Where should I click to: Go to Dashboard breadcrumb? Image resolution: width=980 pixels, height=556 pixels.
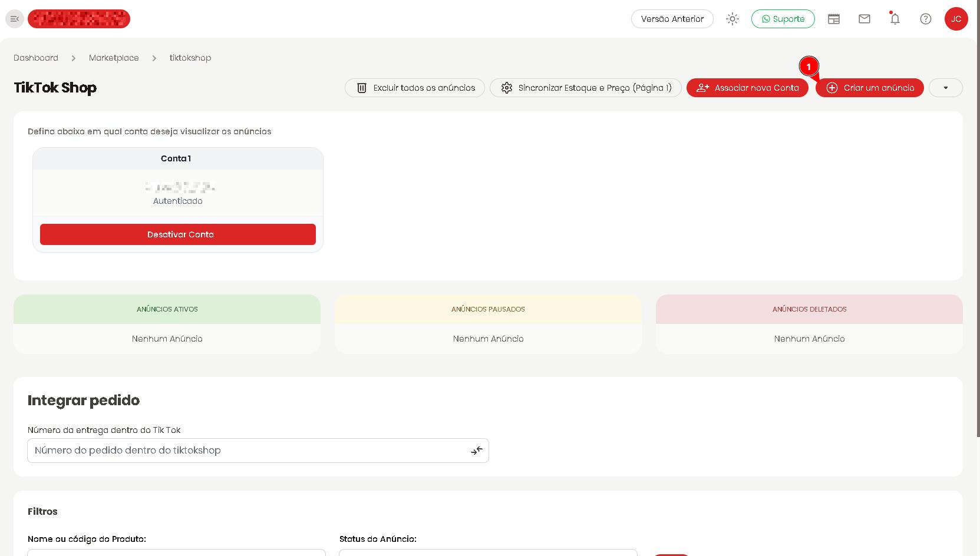point(36,58)
